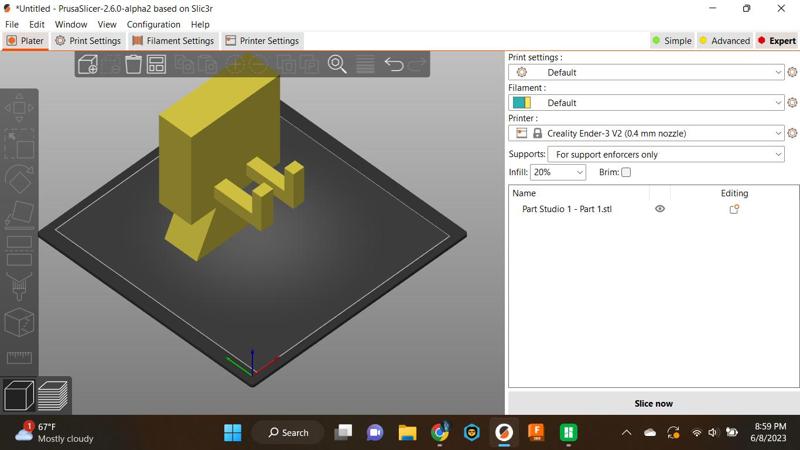Open Print settings gear icon

792,72
